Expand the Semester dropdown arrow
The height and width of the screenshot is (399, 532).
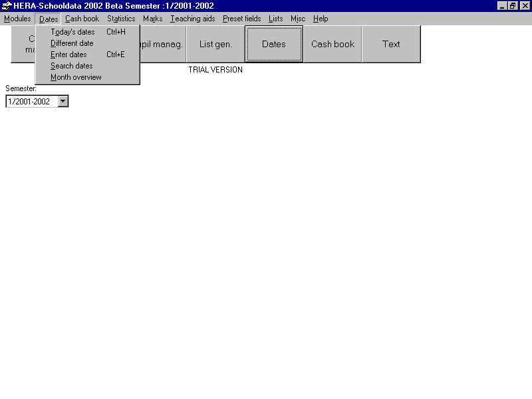pyautogui.click(x=63, y=101)
